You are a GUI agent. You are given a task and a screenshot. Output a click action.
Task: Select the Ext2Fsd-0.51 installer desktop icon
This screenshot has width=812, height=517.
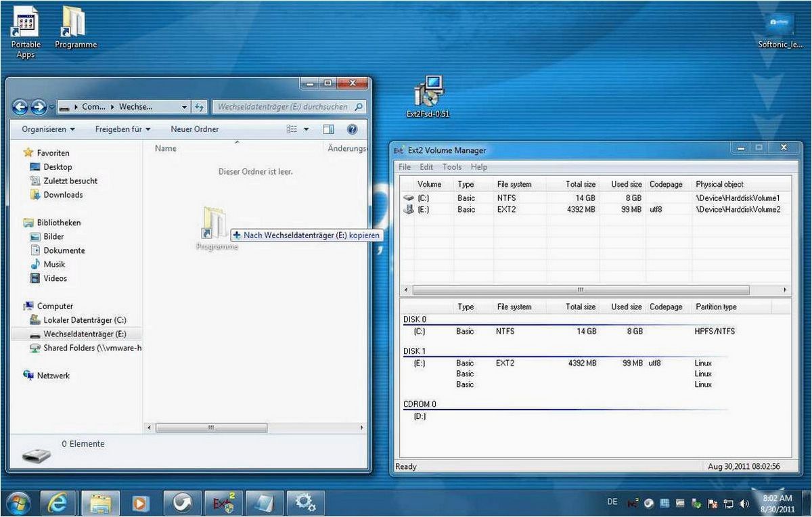(x=428, y=97)
